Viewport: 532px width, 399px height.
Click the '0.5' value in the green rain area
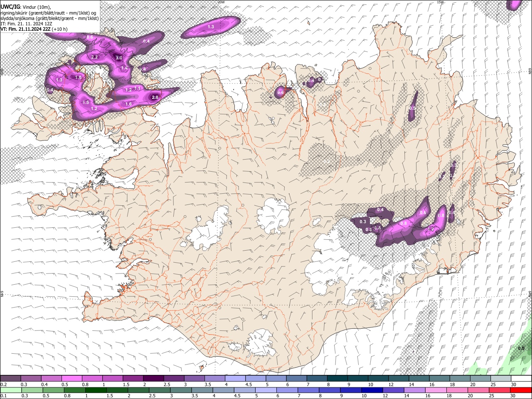coord(521,348)
